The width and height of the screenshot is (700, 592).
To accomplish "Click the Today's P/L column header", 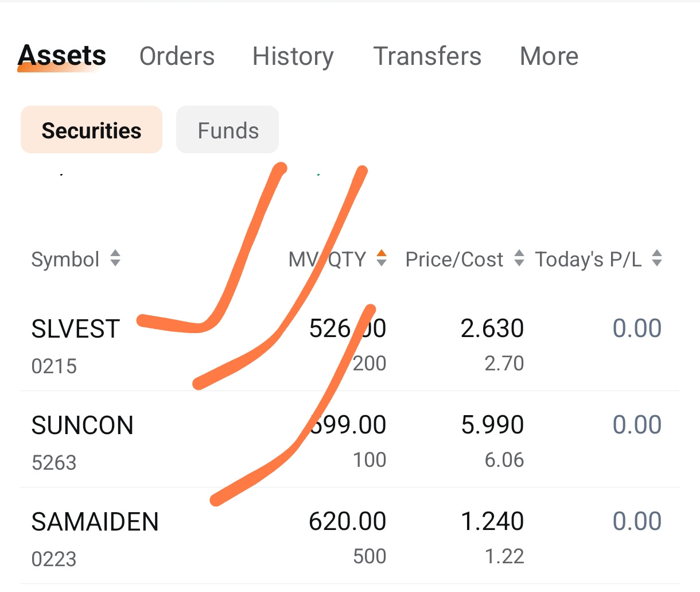I will coord(589,259).
